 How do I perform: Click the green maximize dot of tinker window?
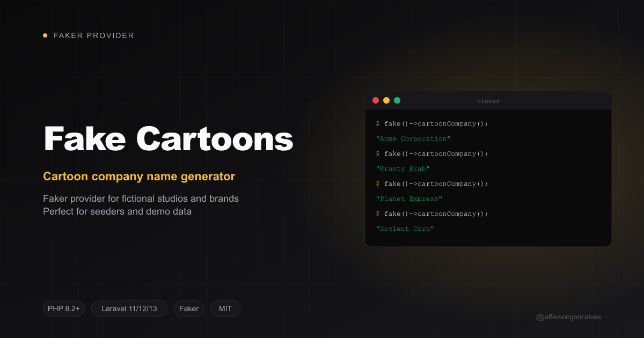point(397,100)
